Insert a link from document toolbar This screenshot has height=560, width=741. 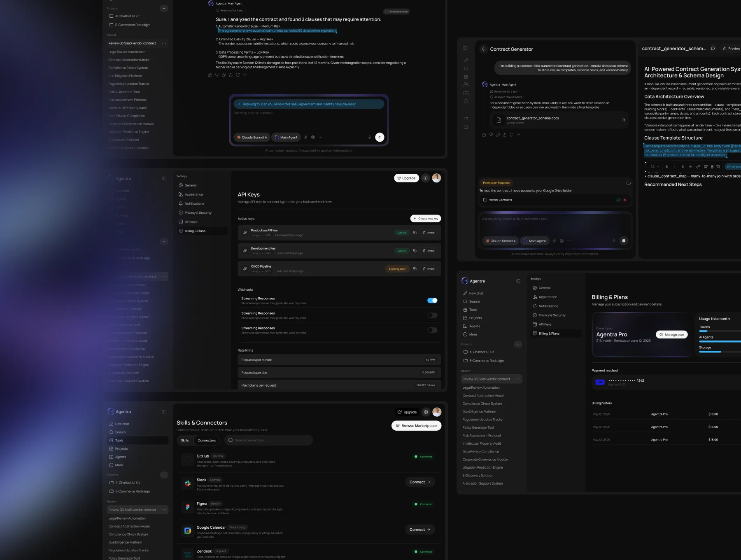click(x=698, y=167)
